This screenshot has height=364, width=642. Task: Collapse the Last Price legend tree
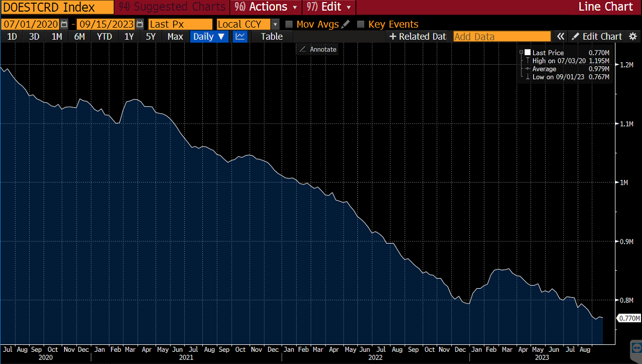(x=521, y=53)
